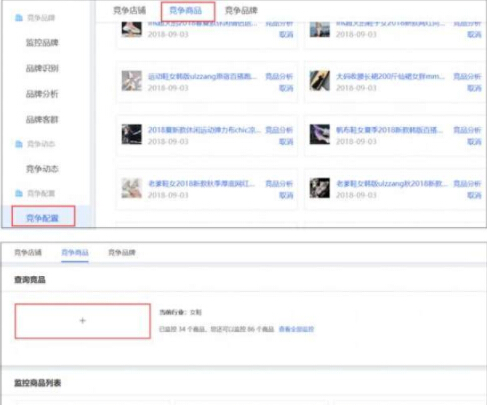Click 竞品分析 for 运动鞋女韩版ulzzang product

279,76
